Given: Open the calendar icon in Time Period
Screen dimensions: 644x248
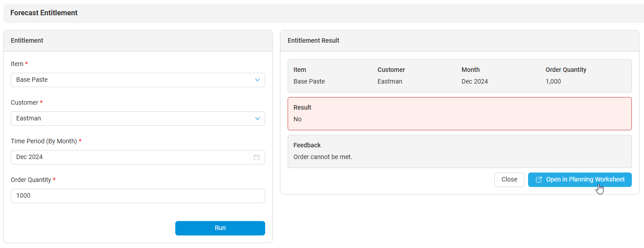Looking at the screenshot, I should tap(257, 157).
